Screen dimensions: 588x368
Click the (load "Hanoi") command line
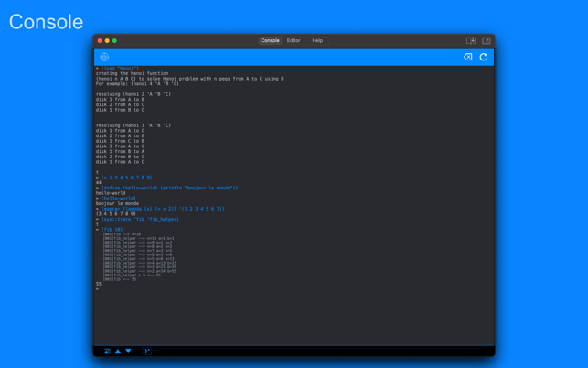[120, 69]
